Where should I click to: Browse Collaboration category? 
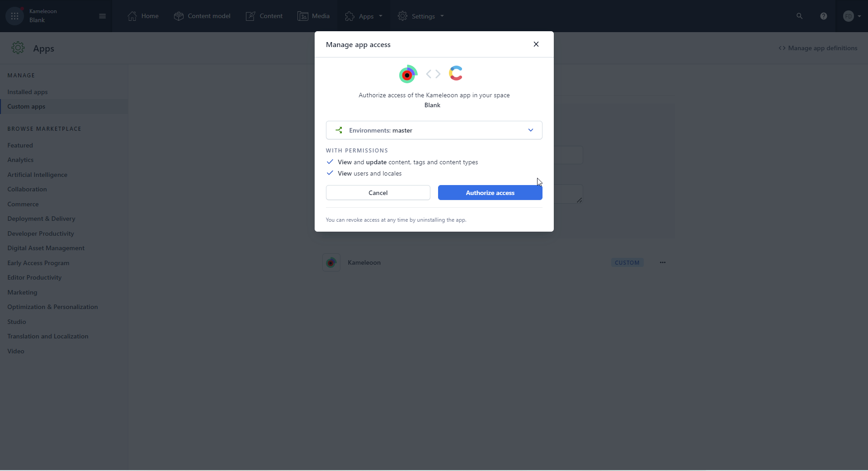pos(27,189)
